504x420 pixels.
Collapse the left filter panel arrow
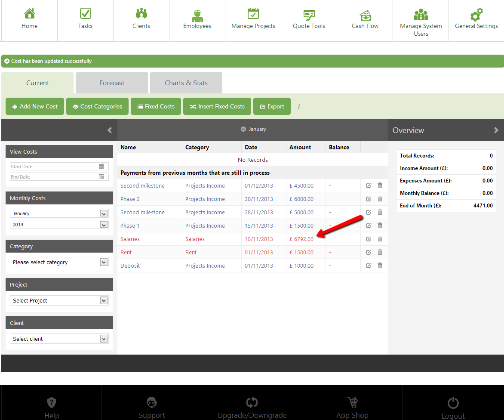tap(110, 130)
